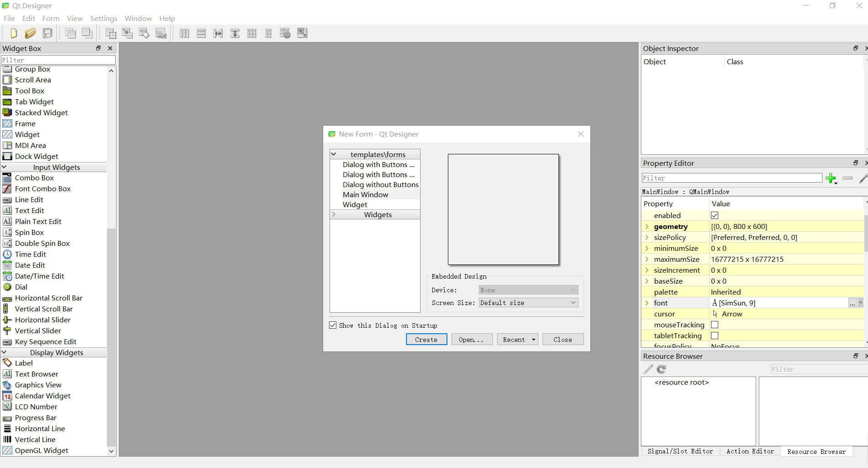Viewport: 868px width, 468px height.
Task: Click the font value ellipsis button
Action: pos(853,303)
